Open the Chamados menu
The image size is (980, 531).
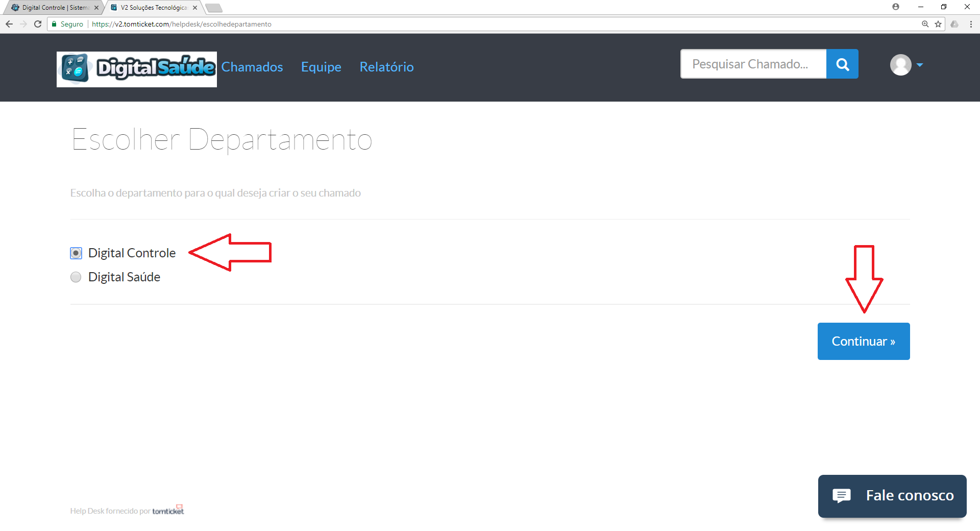252,67
